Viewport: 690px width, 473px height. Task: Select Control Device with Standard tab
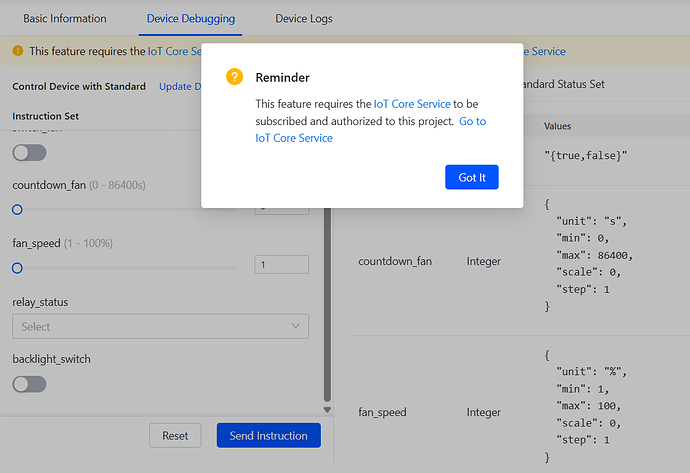tap(79, 86)
